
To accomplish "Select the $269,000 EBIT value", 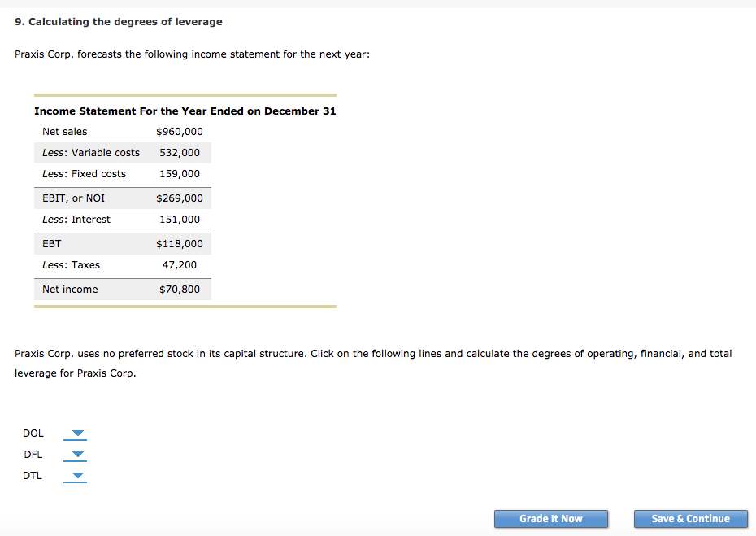I will pos(180,198).
